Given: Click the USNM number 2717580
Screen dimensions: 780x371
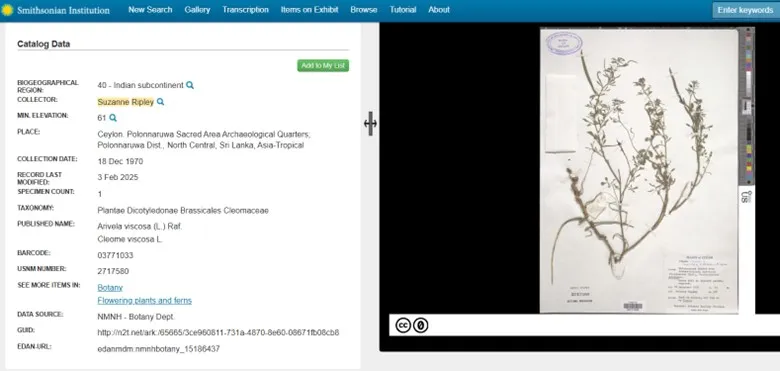Looking at the screenshot, I should [x=113, y=271].
